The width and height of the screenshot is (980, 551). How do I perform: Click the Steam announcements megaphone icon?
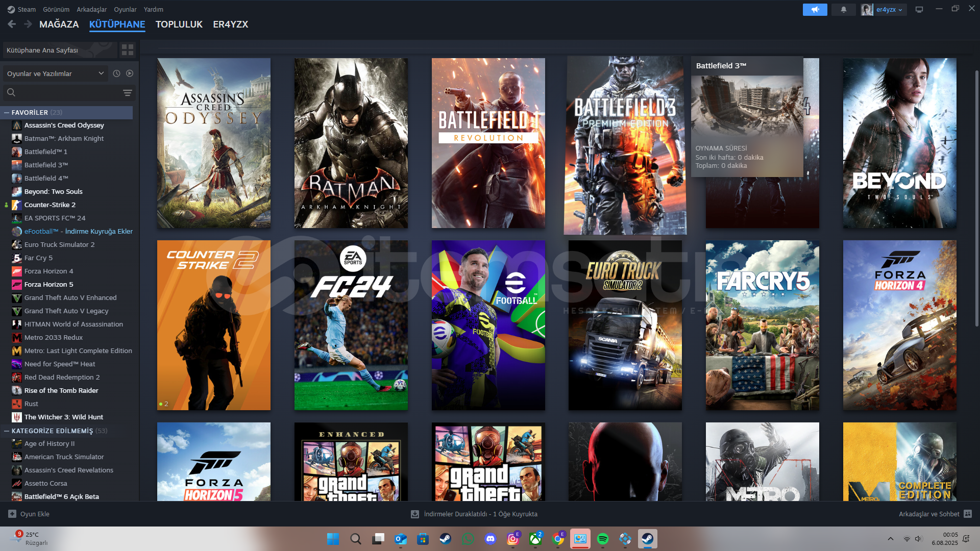pyautogui.click(x=815, y=9)
